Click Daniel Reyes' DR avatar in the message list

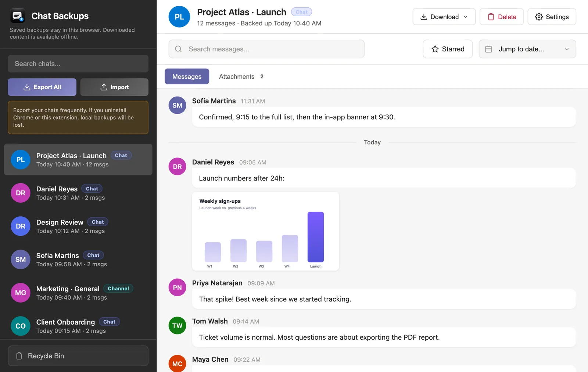[x=178, y=167]
